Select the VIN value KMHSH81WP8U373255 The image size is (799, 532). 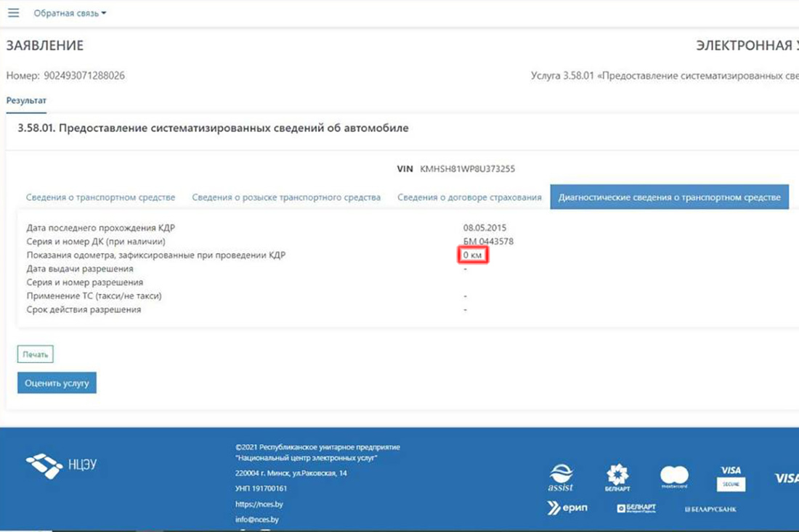point(467,169)
